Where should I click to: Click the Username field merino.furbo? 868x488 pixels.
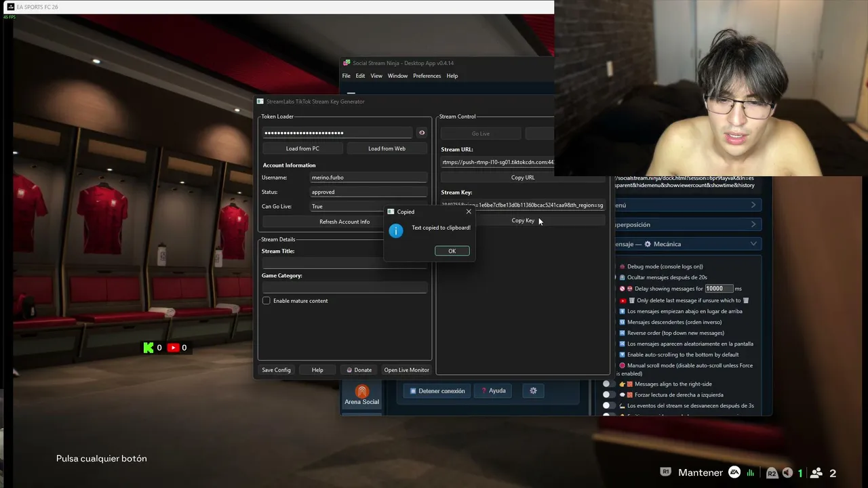368,178
